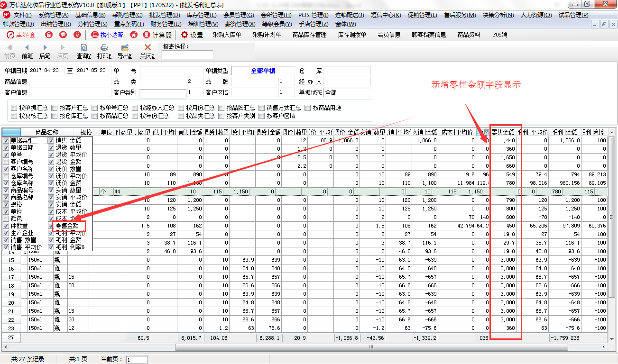Close the report with 关闭

pyautogui.click(x=148, y=51)
